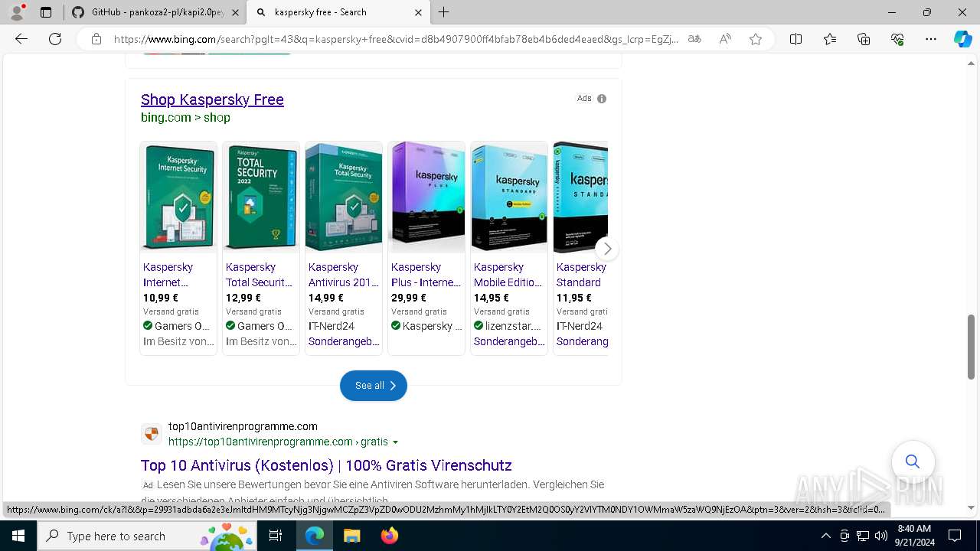The width and height of the screenshot is (980, 551).
Task: Click the ads info icon
Action: (x=602, y=99)
